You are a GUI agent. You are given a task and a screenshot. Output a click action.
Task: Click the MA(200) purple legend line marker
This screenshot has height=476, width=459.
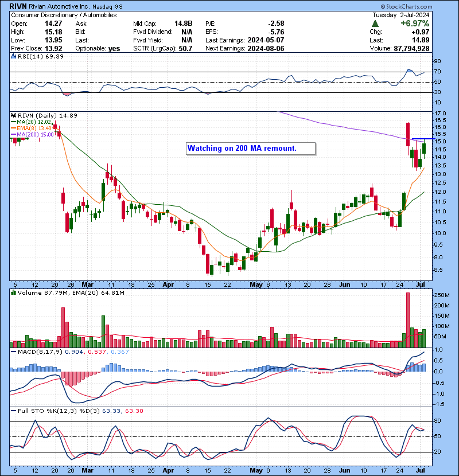[x=13, y=134]
